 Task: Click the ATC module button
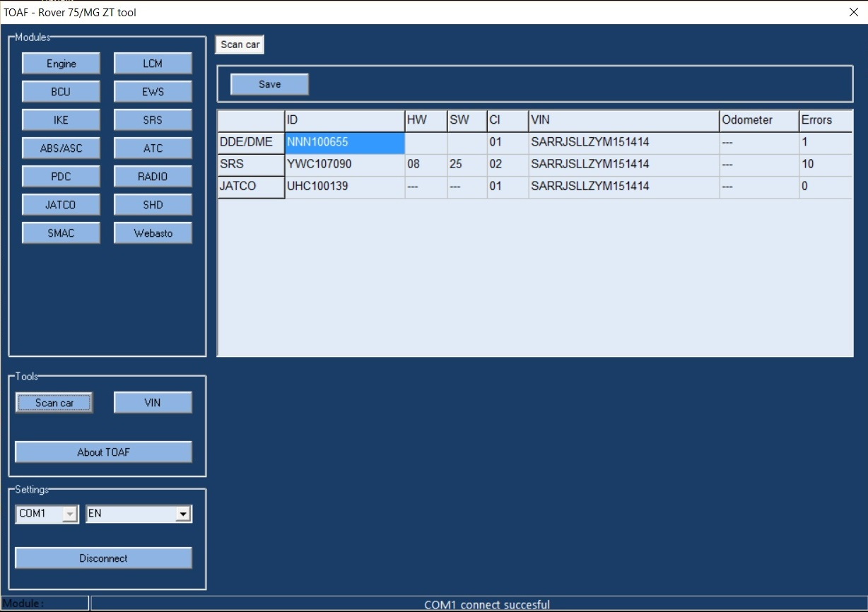tap(153, 148)
